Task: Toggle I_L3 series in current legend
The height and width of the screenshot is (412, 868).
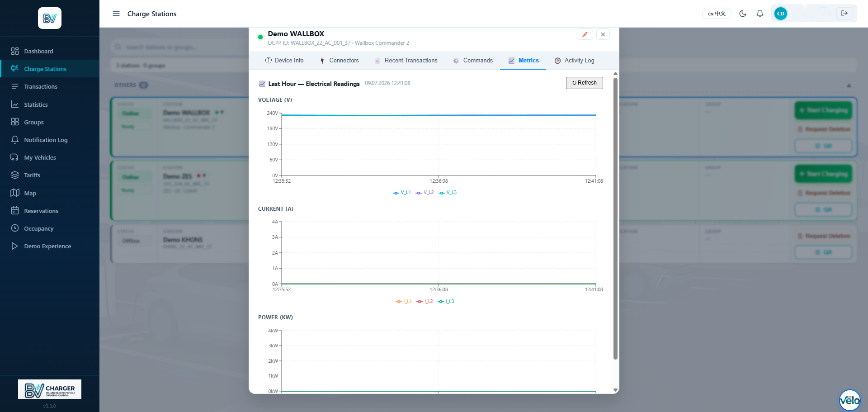Action: pos(446,302)
